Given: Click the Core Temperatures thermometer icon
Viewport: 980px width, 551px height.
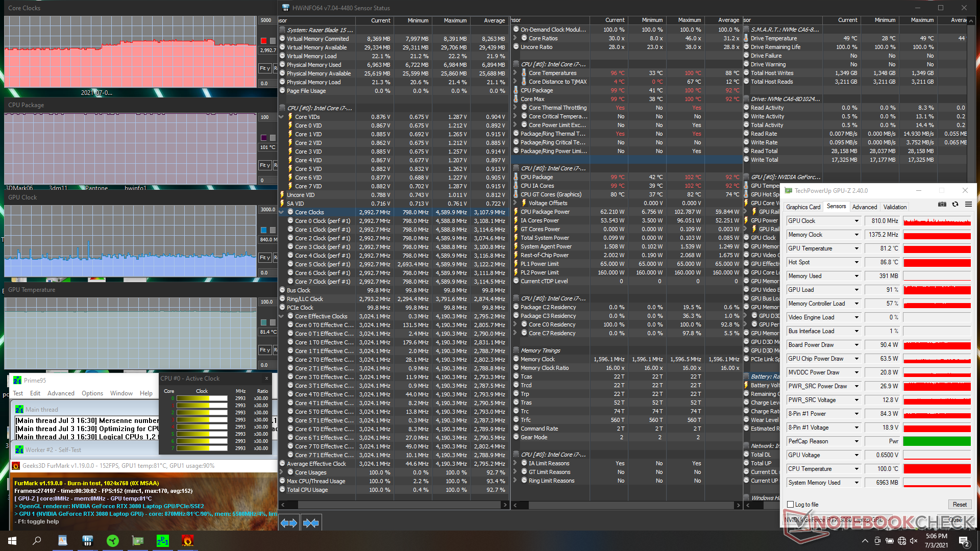Looking at the screenshot, I should click(524, 73).
